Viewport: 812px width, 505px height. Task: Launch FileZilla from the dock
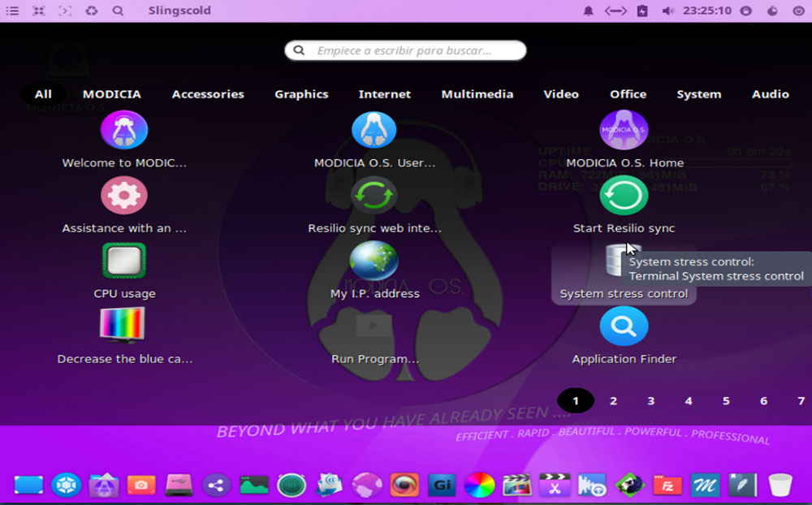point(667,486)
